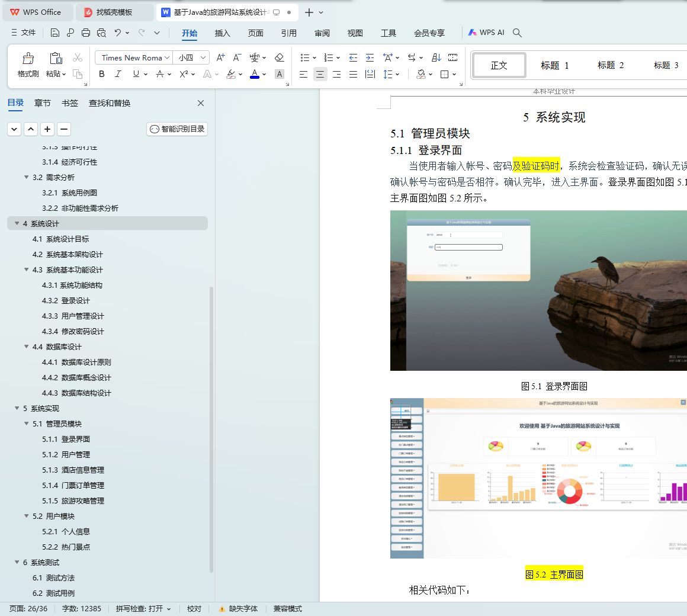Click the Numbered list icon

tap(329, 57)
